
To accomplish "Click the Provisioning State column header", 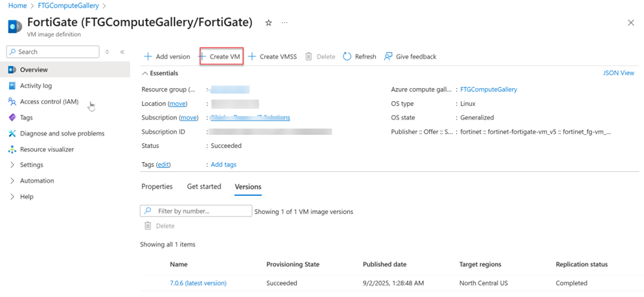I will point(293,265).
